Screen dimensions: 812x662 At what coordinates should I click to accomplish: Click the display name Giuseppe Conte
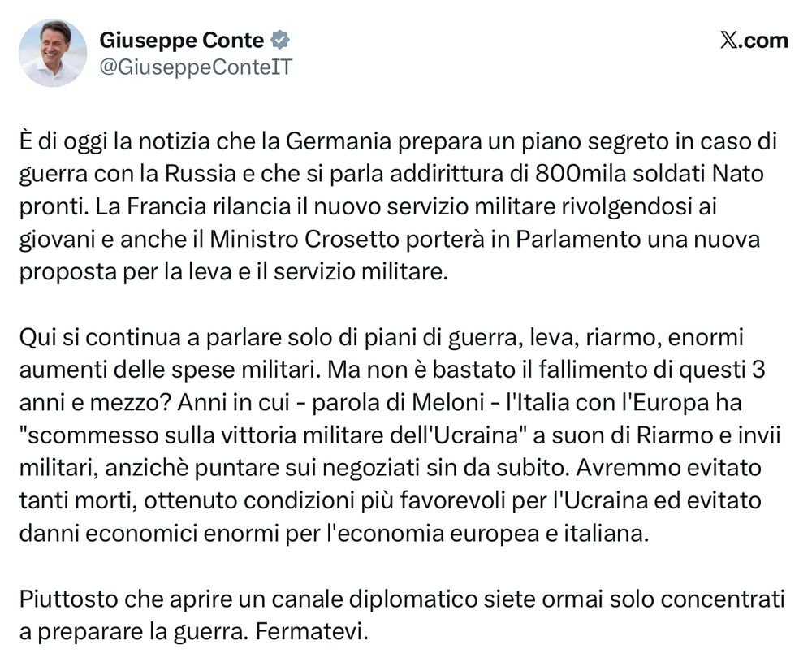pyautogui.click(x=182, y=41)
